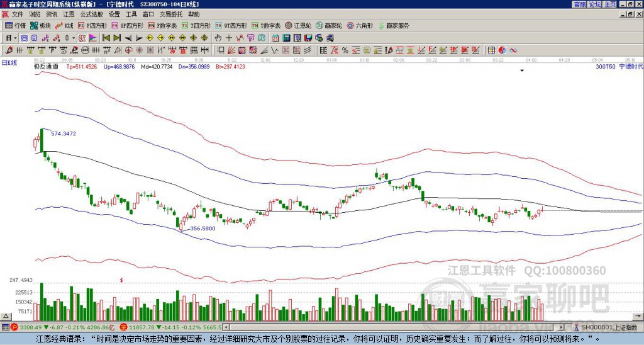The height and width of the screenshot is (345, 644).
Task: Switch to K线 chart view
Action: point(64,25)
